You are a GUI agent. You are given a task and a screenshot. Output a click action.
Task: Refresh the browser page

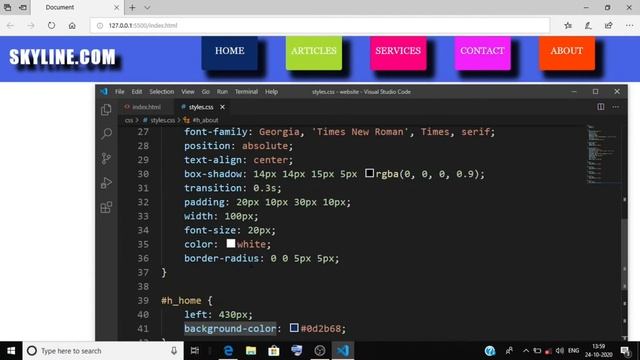coord(51,25)
